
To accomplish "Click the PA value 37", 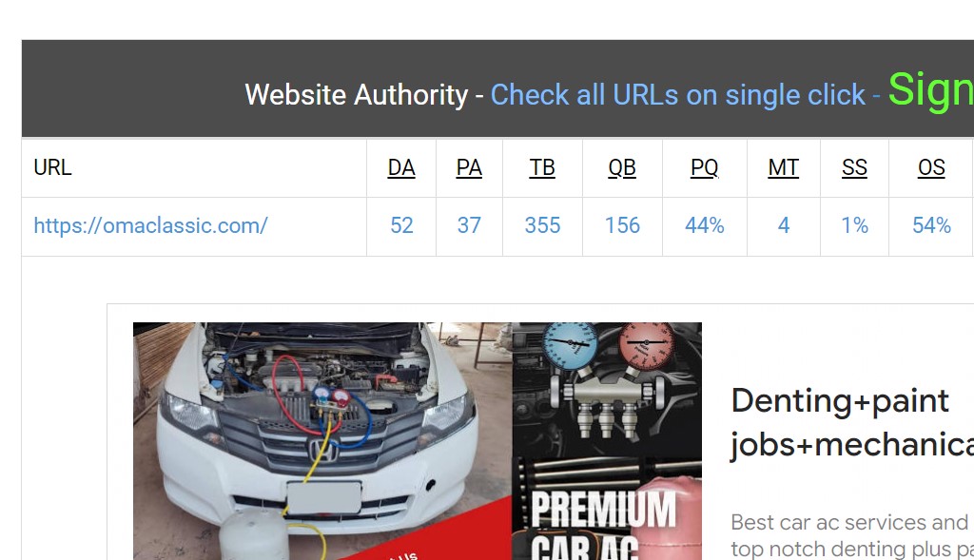I will point(469,225).
